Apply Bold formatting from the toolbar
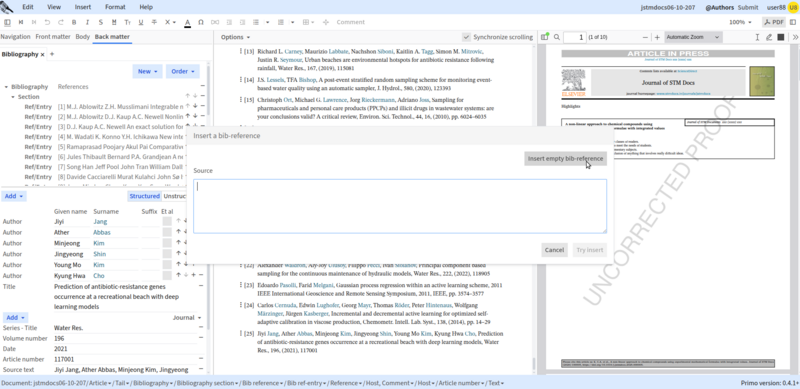The width and height of the screenshot is (800, 389). click(74, 22)
